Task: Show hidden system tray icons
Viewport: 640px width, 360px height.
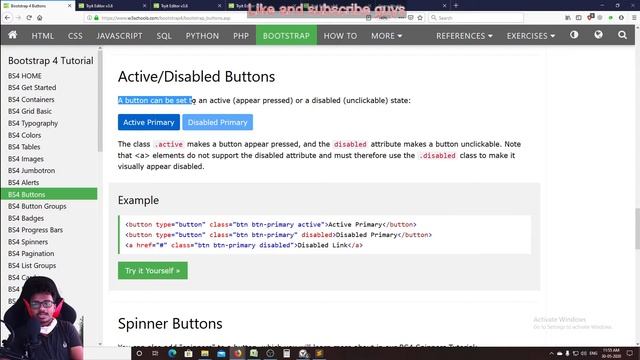Action: point(551,353)
